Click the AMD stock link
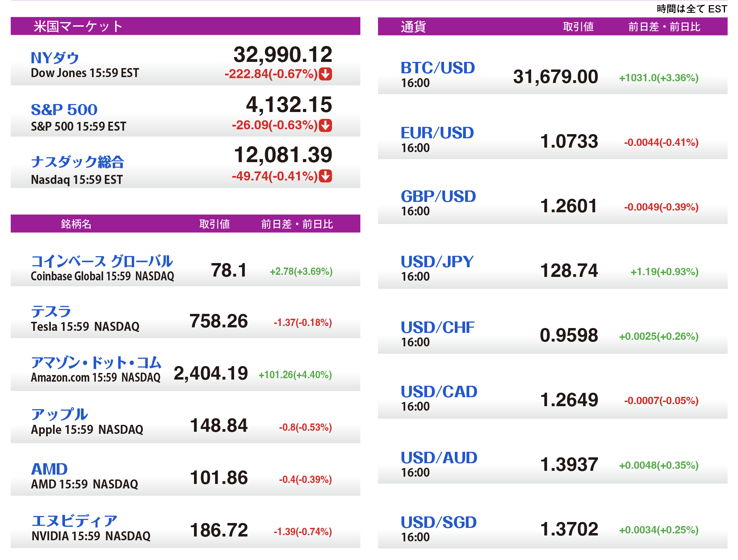Screen dimensions: 738x560 coord(49,469)
